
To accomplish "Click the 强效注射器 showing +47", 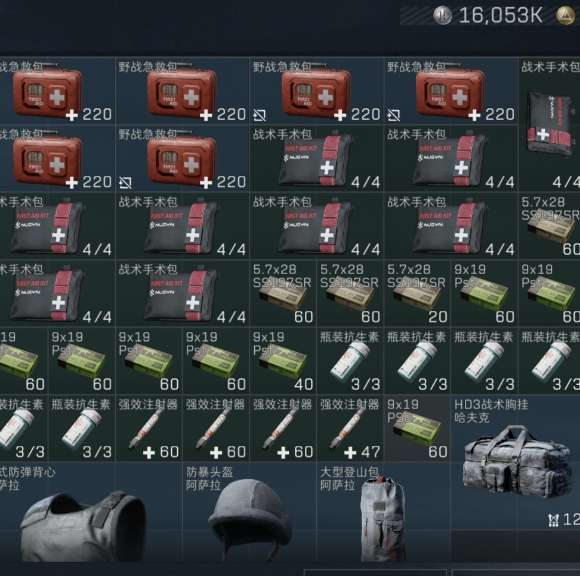I will (350, 428).
